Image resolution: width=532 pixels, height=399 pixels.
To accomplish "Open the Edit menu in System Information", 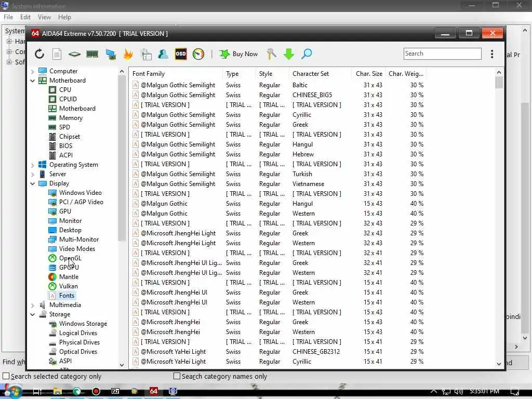I will tap(25, 17).
